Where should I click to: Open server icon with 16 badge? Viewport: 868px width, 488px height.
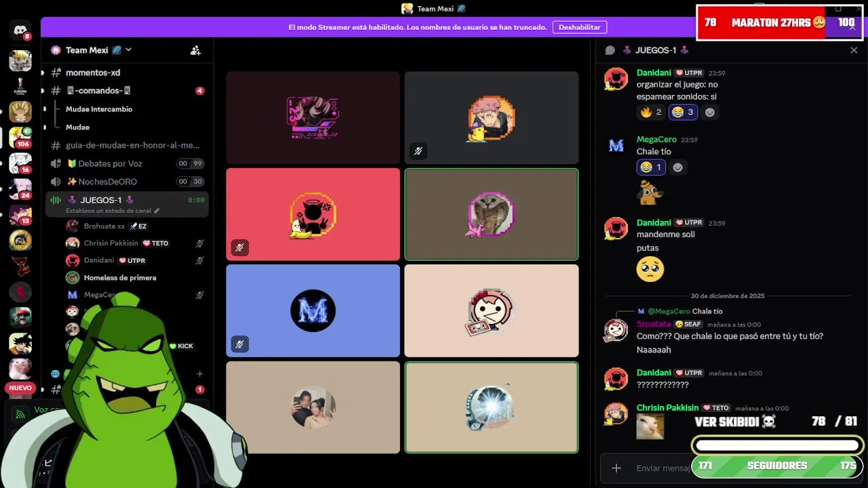click(20, 163)
